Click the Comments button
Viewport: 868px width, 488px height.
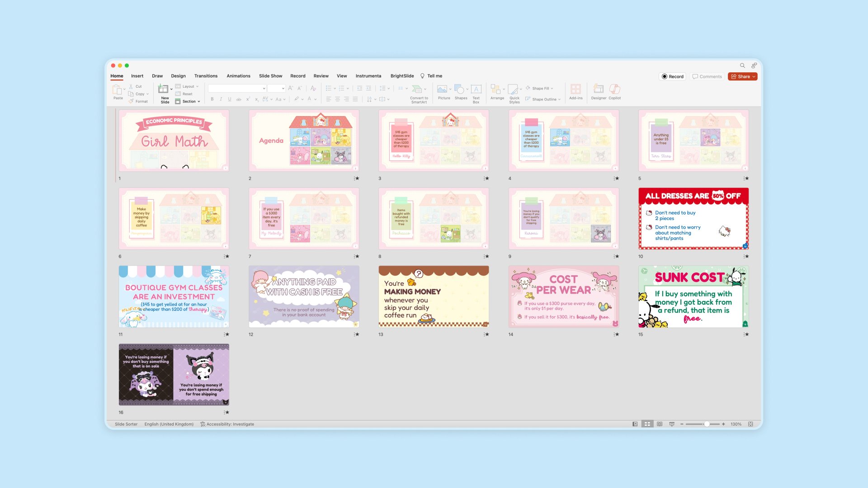pyautogui.click(x=707, y=76)
